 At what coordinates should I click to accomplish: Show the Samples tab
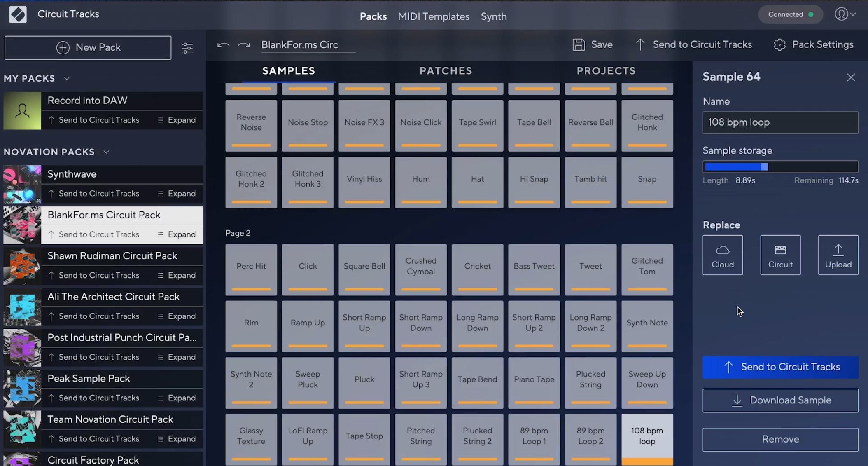pyautogui.click(x=289, y=71)
